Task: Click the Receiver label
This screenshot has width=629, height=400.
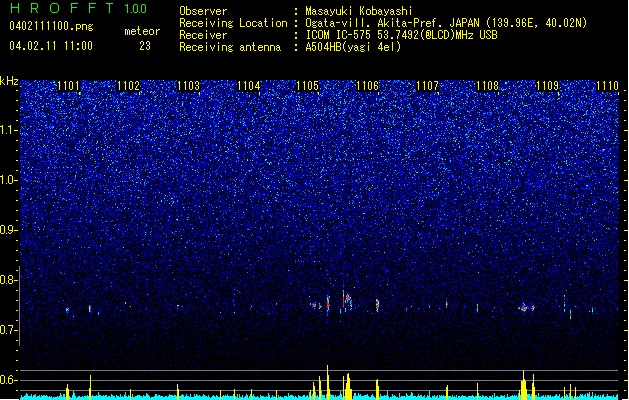Action: point(203,35)
